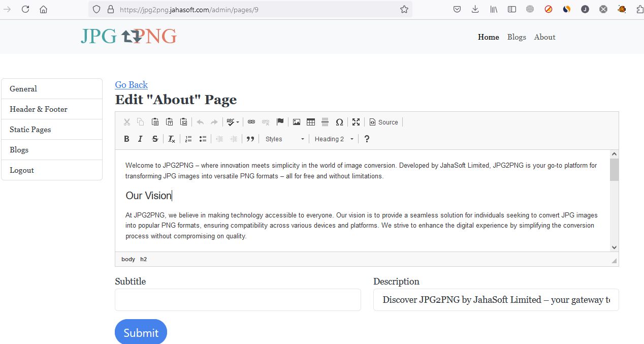Click the Copy icon in editor toolbar
This screenshot has width=644, height=344.
[x=141, y=122]
